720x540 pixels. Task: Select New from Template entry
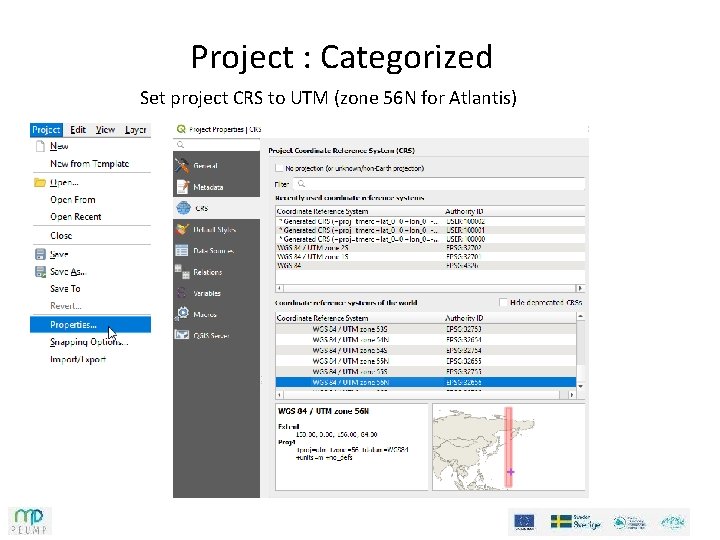point(90,163)
